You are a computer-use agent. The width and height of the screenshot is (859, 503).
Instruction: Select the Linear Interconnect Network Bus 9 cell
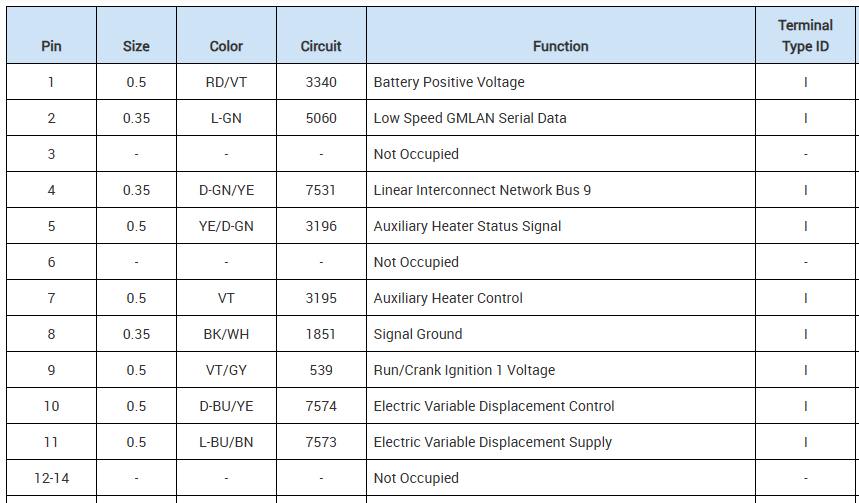point(482,190)
